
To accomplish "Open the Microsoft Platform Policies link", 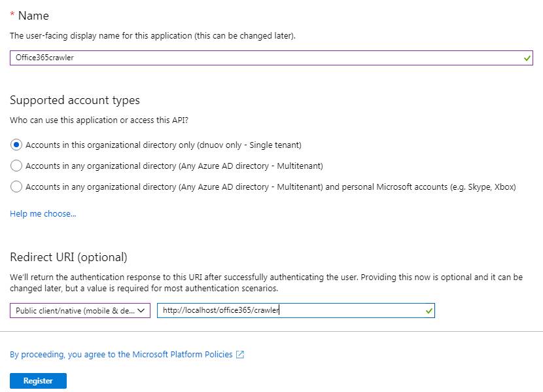I will pos(121,354).
